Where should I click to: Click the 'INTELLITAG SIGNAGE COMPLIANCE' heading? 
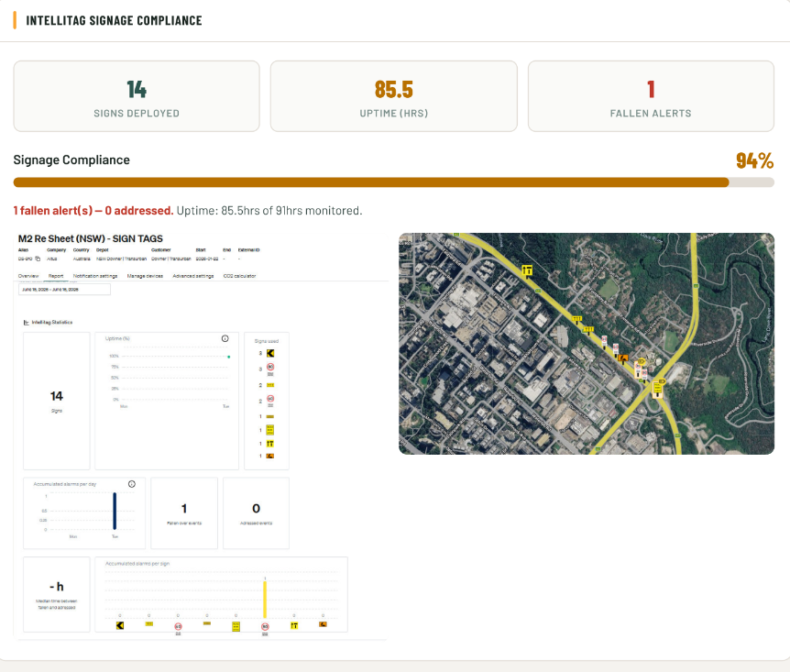[x=114, y=21]
